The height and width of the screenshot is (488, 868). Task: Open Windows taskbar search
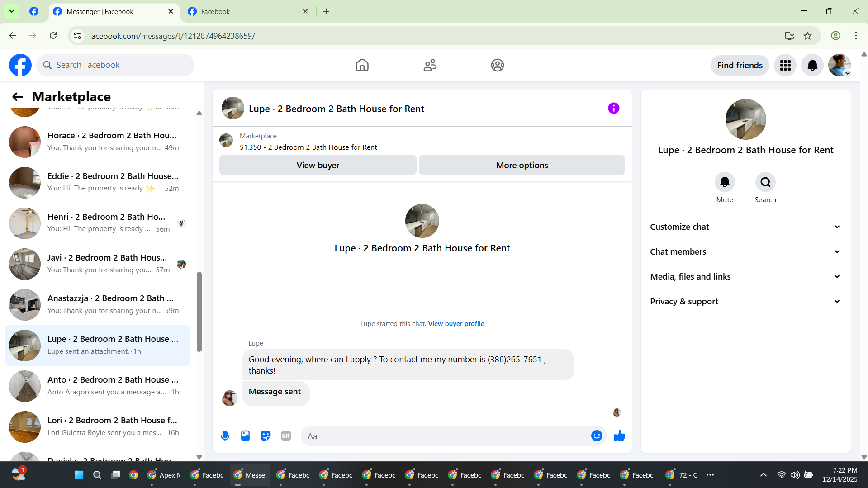[x=97, y=475]
